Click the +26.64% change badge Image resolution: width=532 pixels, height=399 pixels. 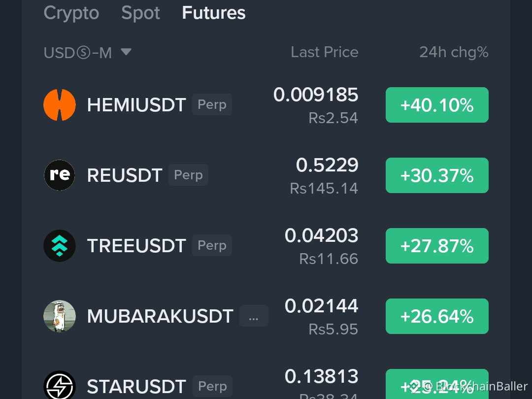coord(437,316)
